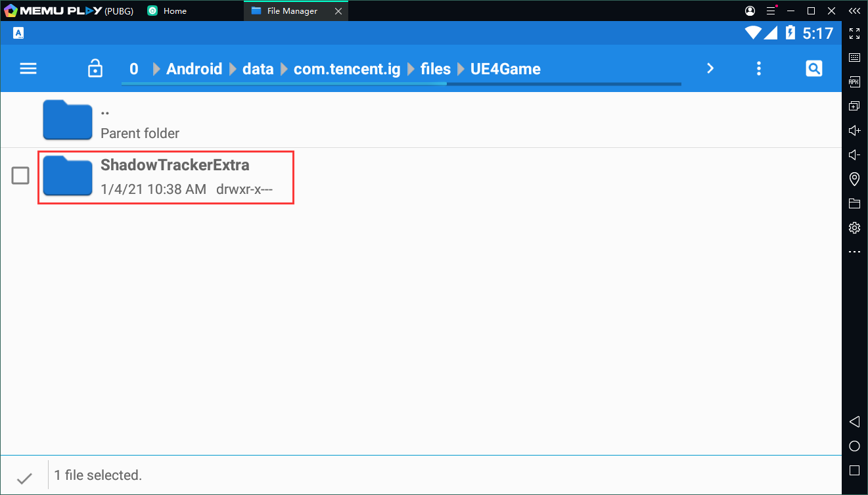
Task: Click the selection checkmark in status bar
Action: point(24,478)
